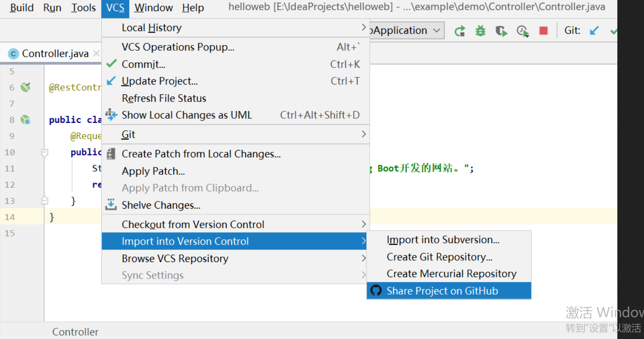Screen dimensions: 644x339
Task: Select Apply Patch... menu item
Action: 236,171
